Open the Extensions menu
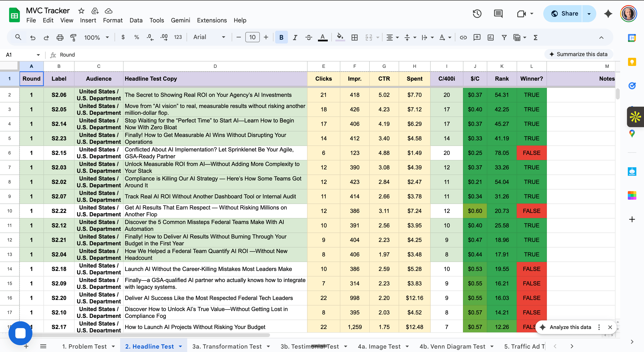Image resolution: width=644 pixels, height=352 pixels. [212, 20]
